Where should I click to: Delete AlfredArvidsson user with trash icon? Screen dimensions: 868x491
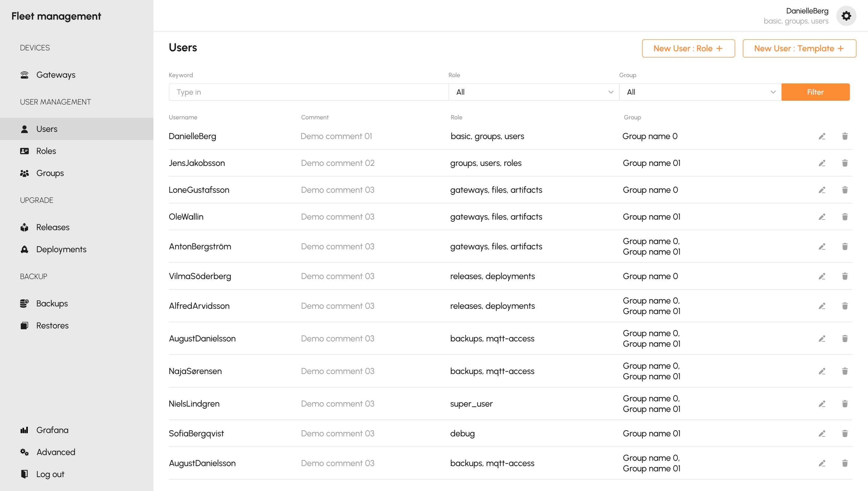click(x=845, y=306)
